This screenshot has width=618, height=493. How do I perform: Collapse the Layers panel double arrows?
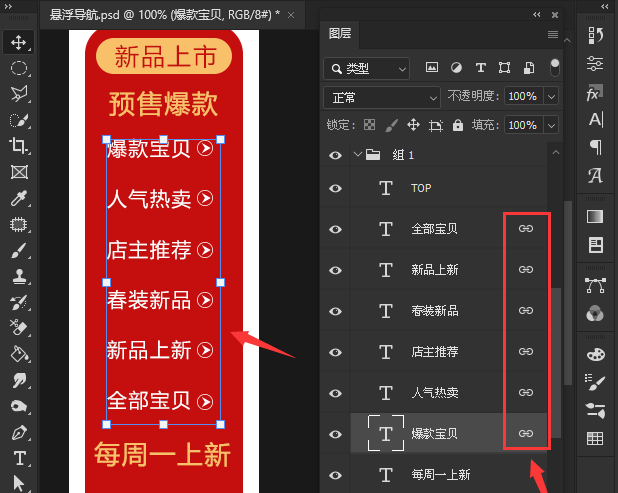pos(536,15)
